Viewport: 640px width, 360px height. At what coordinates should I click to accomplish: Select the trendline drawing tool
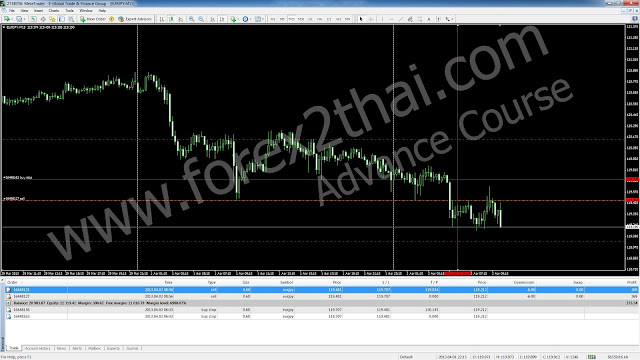click(x=401, y=19)
